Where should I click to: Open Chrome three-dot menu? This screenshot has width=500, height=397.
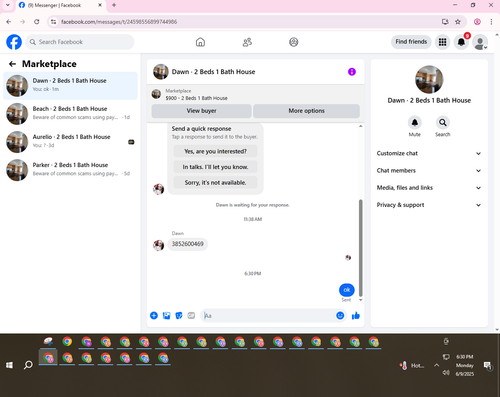tap(491, 22)
